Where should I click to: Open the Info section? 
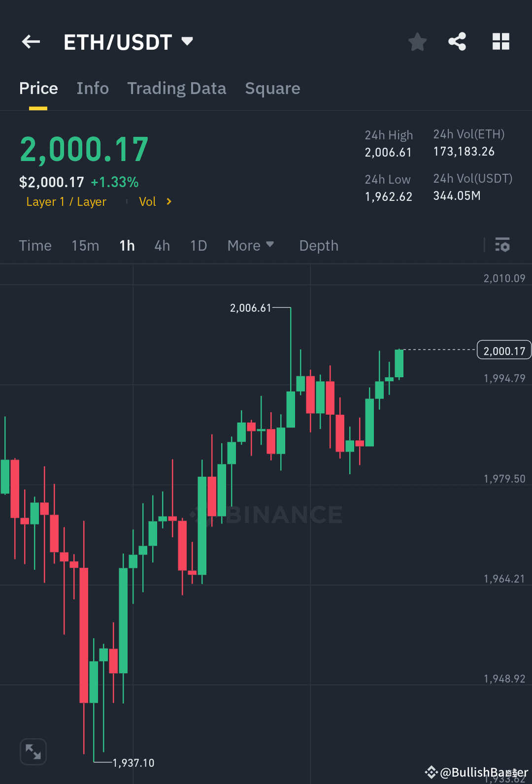pos(92,89)
